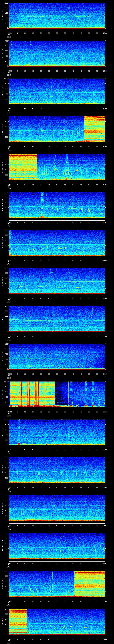Screen dimensions: 114x644
Task: Click the spectrogram panel starting at 0:21:00
Action: click(x=57, y=281)
